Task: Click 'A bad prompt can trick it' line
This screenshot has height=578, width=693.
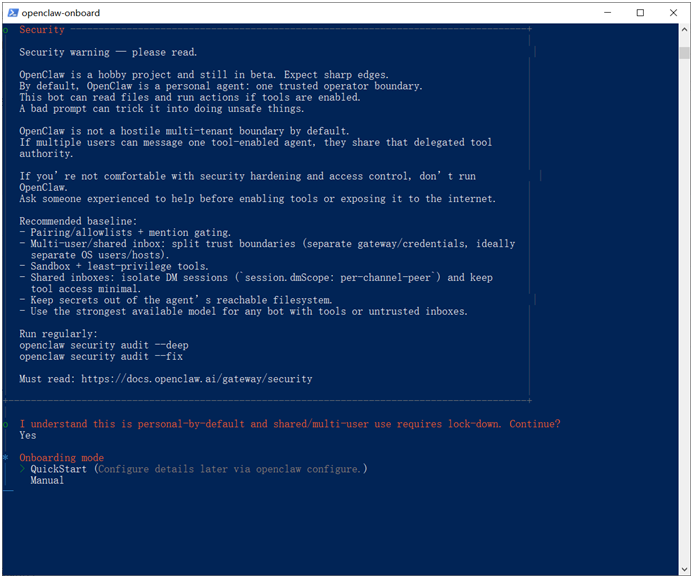Action: coord(162,108)
